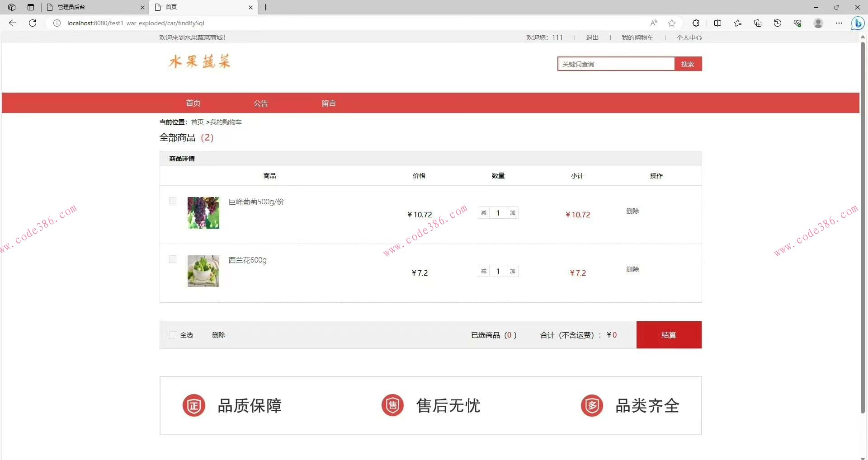The image size is (868, 460).
Task: Select 公告 in the navigation bar
Action: tap(261, 103)
